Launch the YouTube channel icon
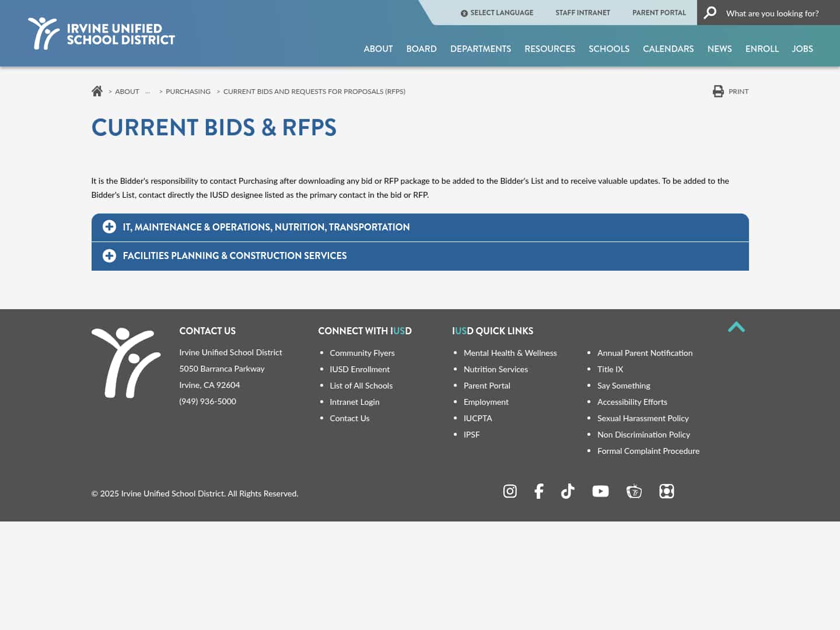Viewport: 840px width, 630px height. tap(600, 491)
